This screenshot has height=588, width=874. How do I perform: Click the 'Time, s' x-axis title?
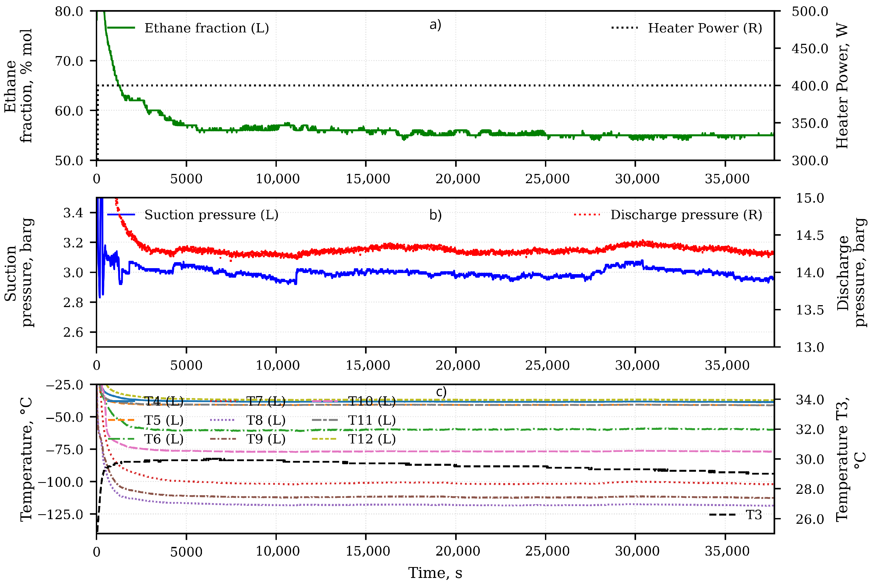[435, 573]
